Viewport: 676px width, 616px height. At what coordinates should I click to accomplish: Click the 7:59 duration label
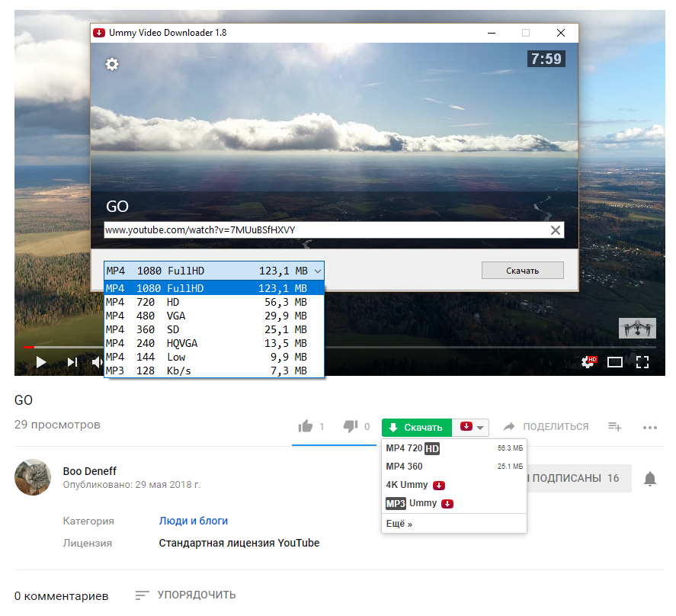546,59
